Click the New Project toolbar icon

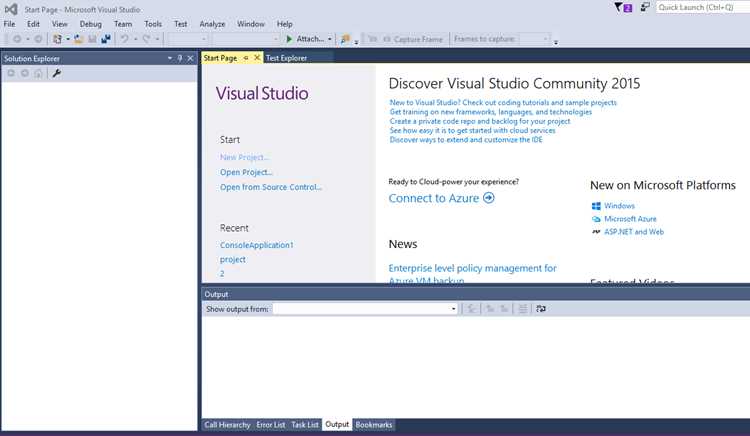tap(57, 39)
